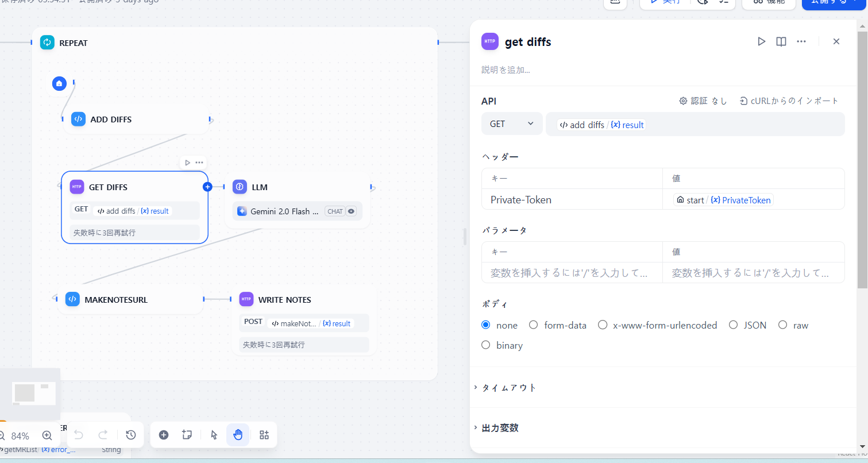The width and height of the screenshot is (868, 463).
Task: Open the 84% zoom level menu
Action: 20,435
